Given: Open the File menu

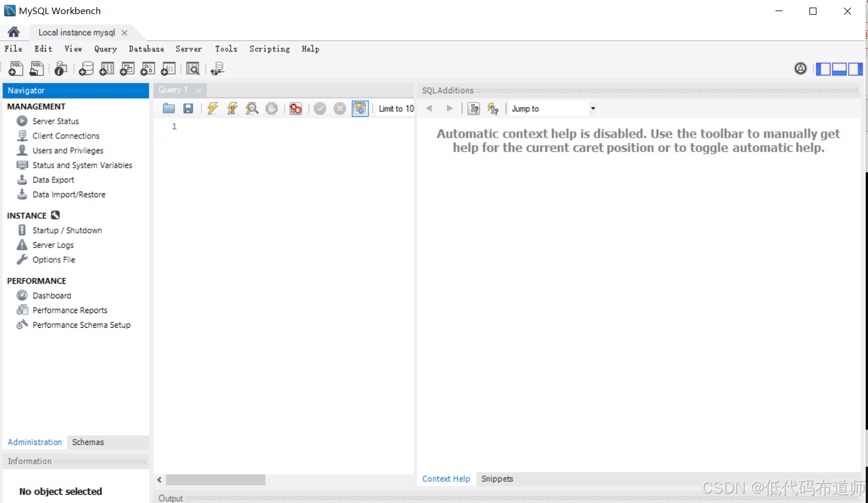Looking at the screenshot, I should [x=13, y=49].
